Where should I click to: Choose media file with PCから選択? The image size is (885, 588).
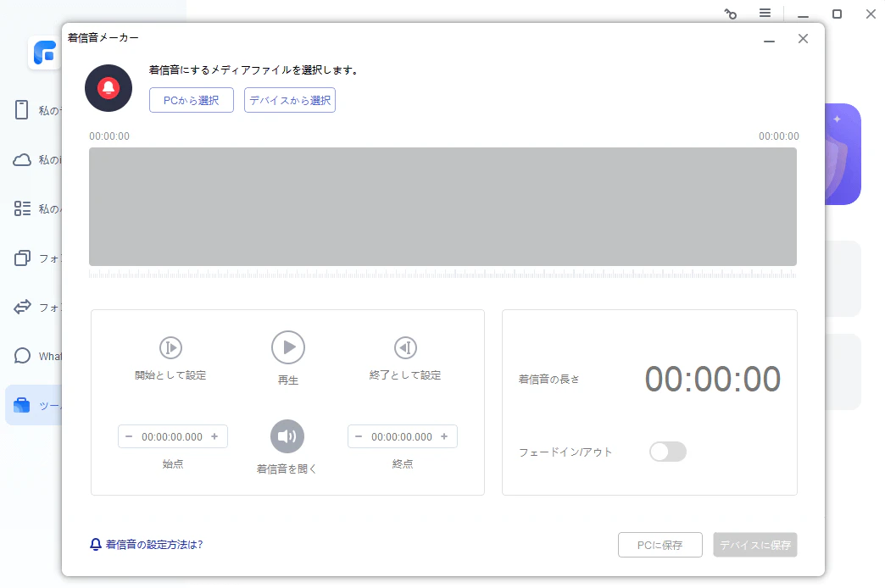coord(192,100)
